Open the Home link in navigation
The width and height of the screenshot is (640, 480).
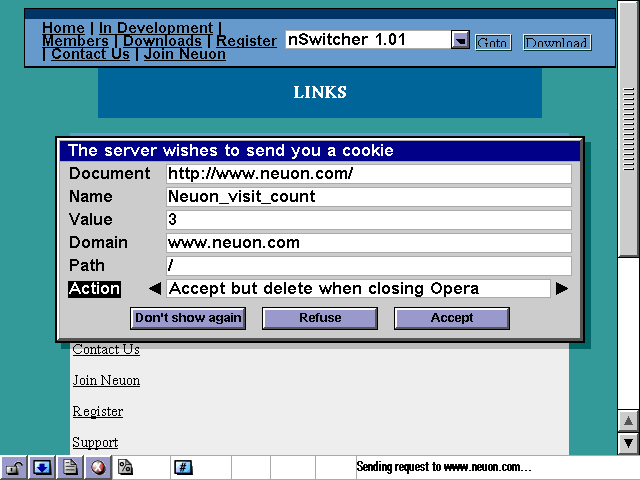[63, 28]
